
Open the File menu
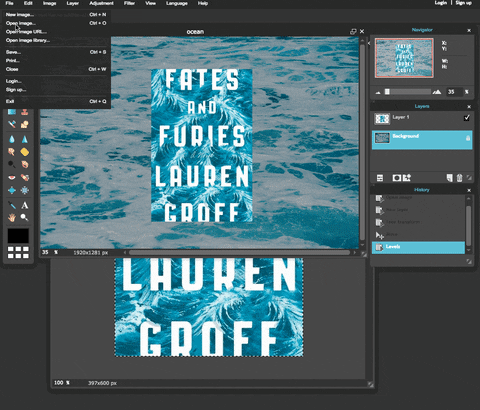(x=9, y=3)
